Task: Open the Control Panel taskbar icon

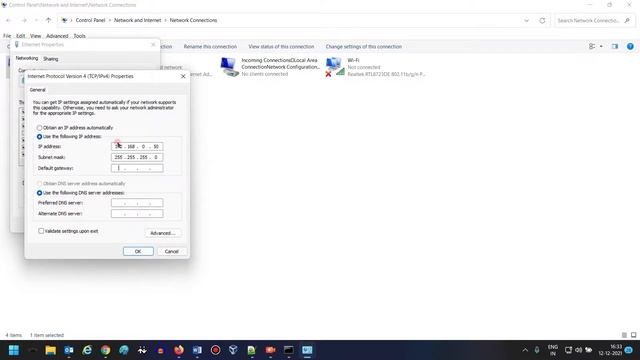Action: pos(307,350)
